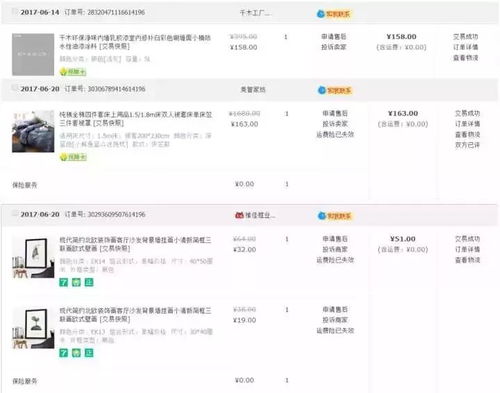Image resolution: width=500 pixels, height=393 pixels.
Task: Open 查看物流 for the ¥51.00 order
Action: coord(467,260)
